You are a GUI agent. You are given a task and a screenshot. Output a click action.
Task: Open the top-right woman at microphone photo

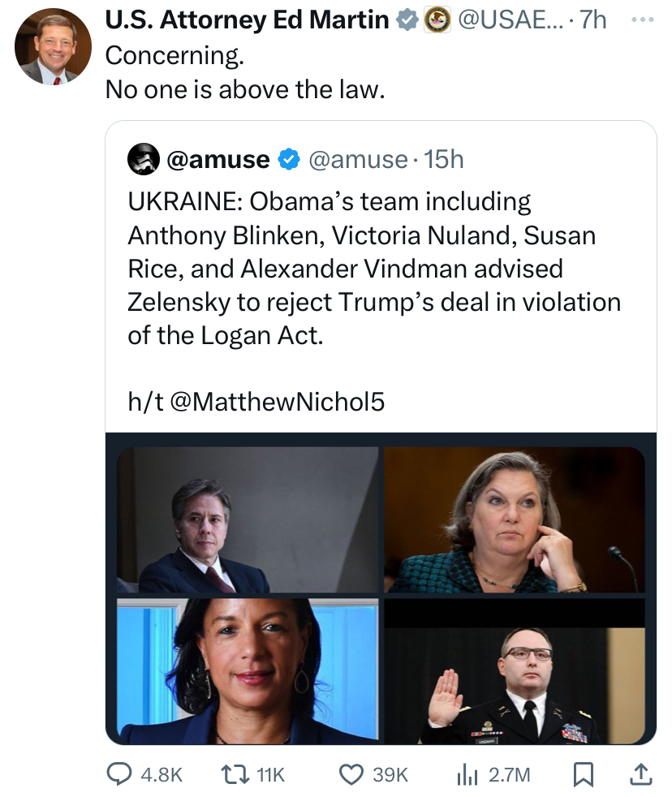coord(515,519)
